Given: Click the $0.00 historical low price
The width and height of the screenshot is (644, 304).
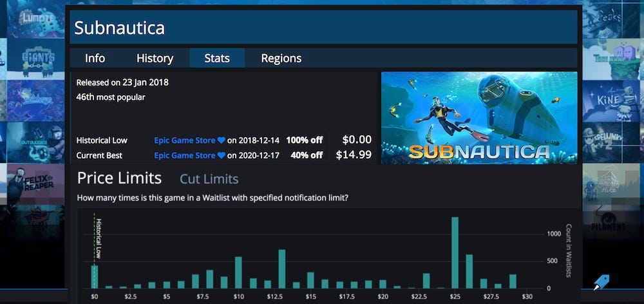Looking at the screenshot, I should point(357,140).
